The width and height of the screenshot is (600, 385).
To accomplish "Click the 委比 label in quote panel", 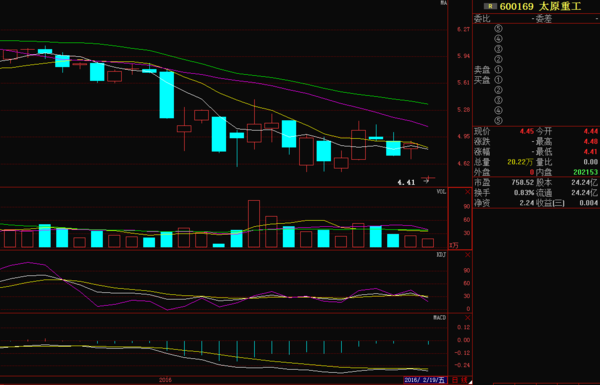I will pos(482,19).
